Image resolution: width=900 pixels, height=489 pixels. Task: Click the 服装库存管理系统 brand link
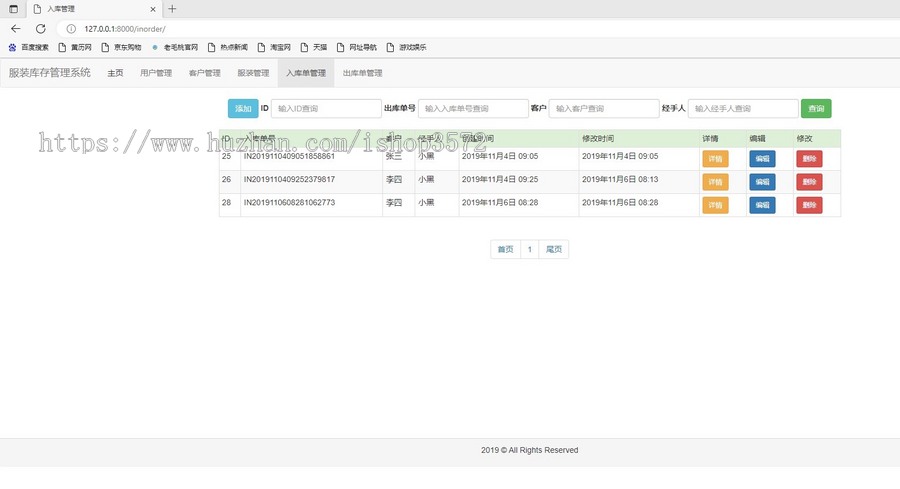pos(49,72)
